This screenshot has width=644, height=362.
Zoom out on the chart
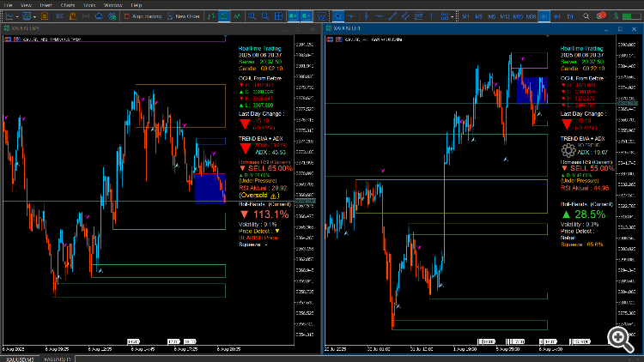tap(265, 16)
